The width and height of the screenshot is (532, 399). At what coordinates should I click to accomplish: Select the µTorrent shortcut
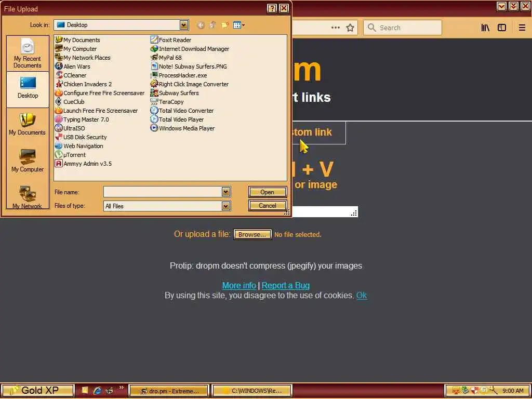coord(71,155)
